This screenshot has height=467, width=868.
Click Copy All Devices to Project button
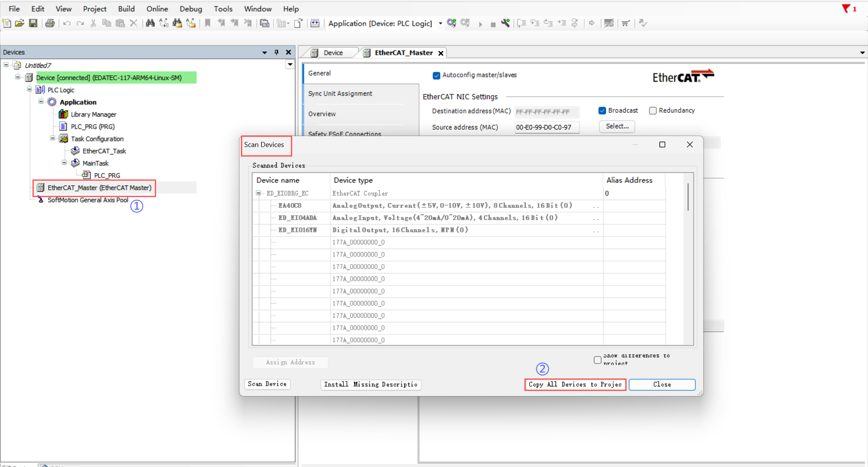(575, 384)
